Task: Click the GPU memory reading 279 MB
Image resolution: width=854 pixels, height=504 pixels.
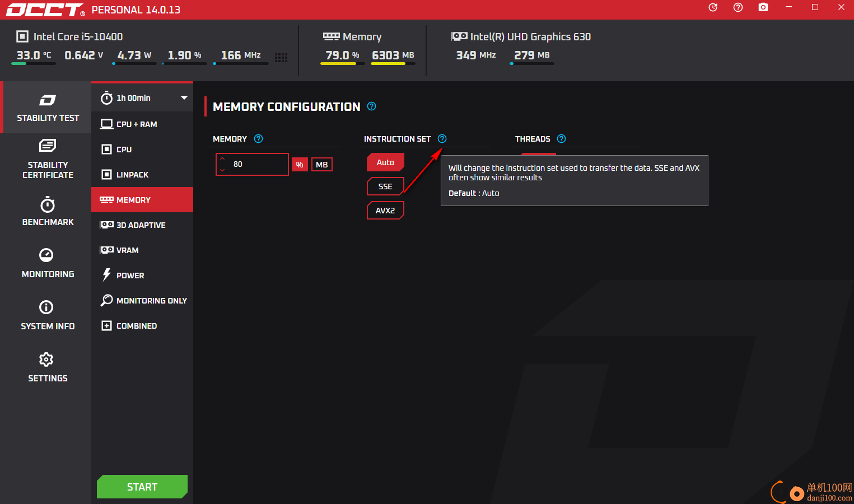Action: point(532,55)
